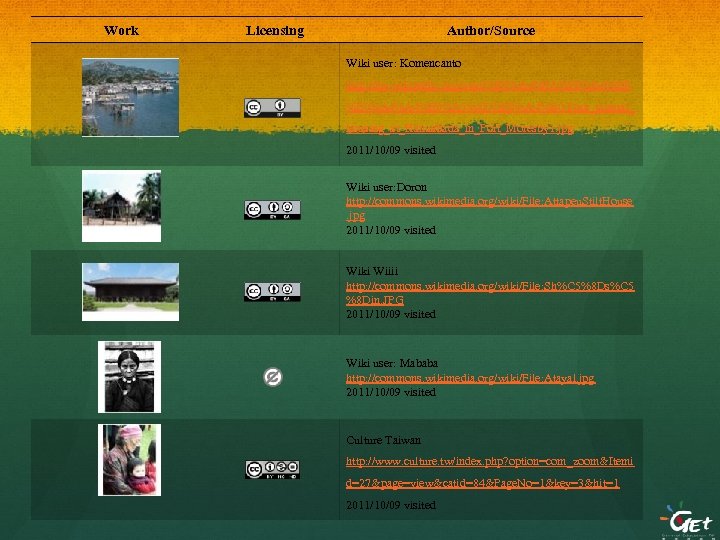720x540 pixels.
Task: Open the elder with child photo thumbnail
Action: [x=129, y=460]
